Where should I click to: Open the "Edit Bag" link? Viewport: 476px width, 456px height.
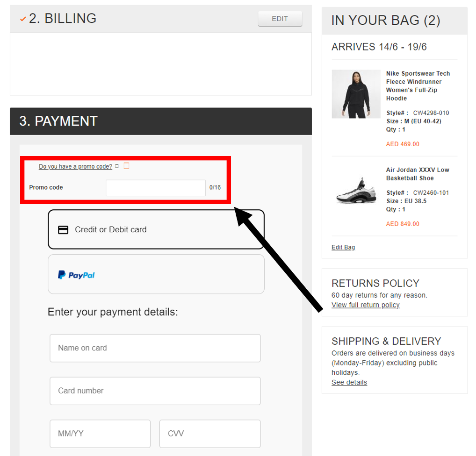coord(343,247)
